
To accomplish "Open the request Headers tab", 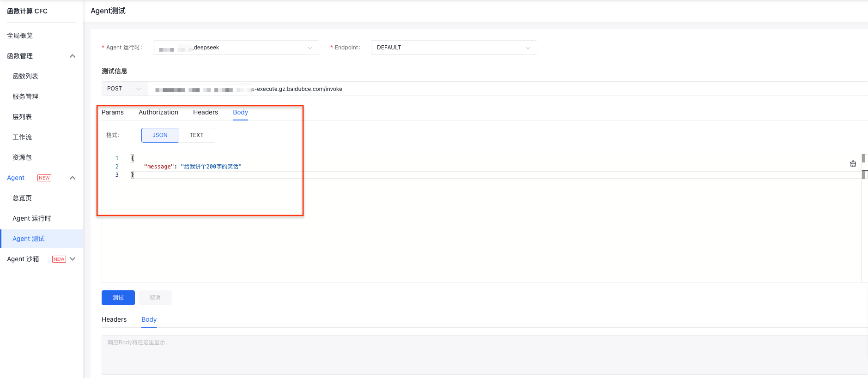I will click(206, 112).
